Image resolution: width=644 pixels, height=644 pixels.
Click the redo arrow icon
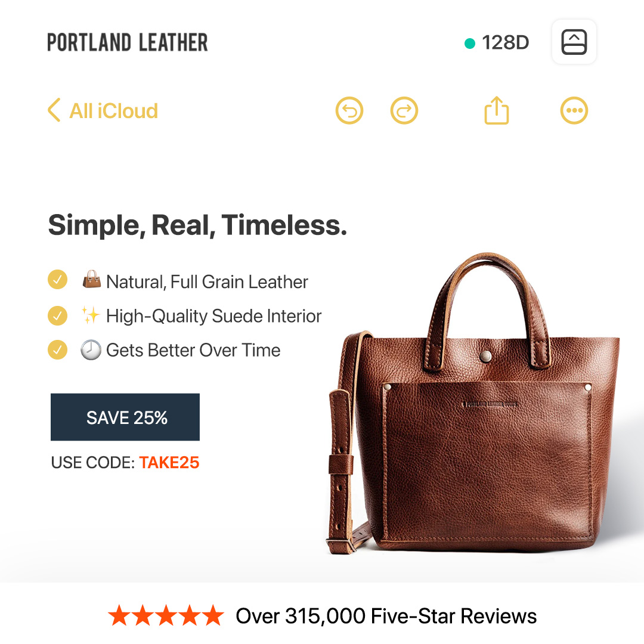pyautogui.click(x=404, y=110)
